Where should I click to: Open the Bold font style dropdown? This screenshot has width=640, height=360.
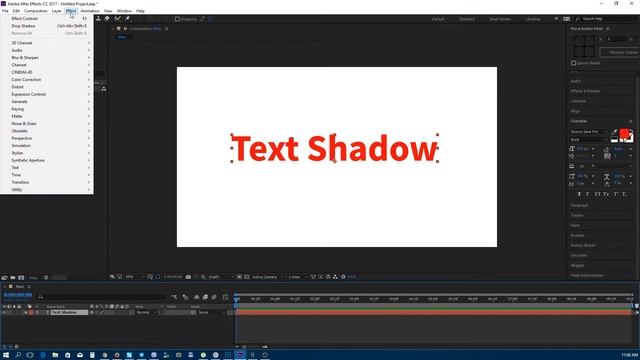(x=589, y=140)
